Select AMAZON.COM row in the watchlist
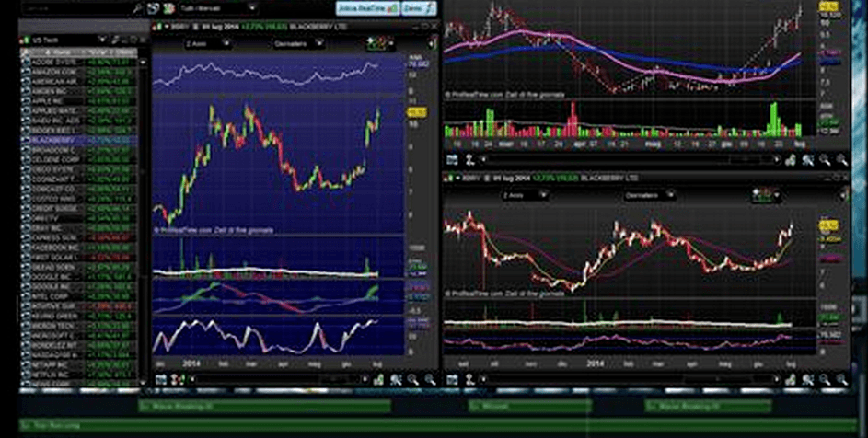Image resolution: width=868 pixels, height=438 pixels. 80,72
